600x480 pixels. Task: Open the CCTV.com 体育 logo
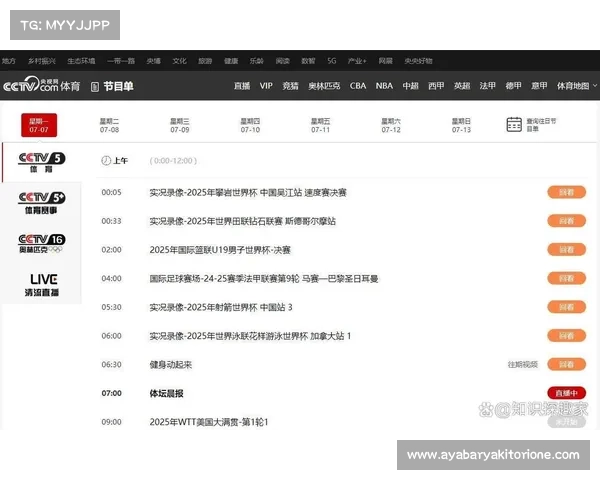click(x=41, y=85)
